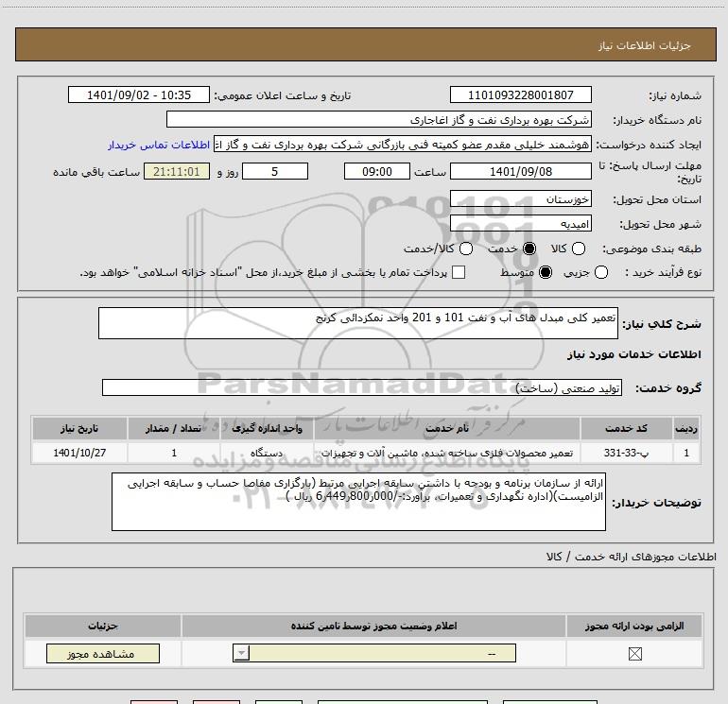Screen dimensions: 728x704
Task: Open the permit status dropdown arrow
Action: point(241,653)
